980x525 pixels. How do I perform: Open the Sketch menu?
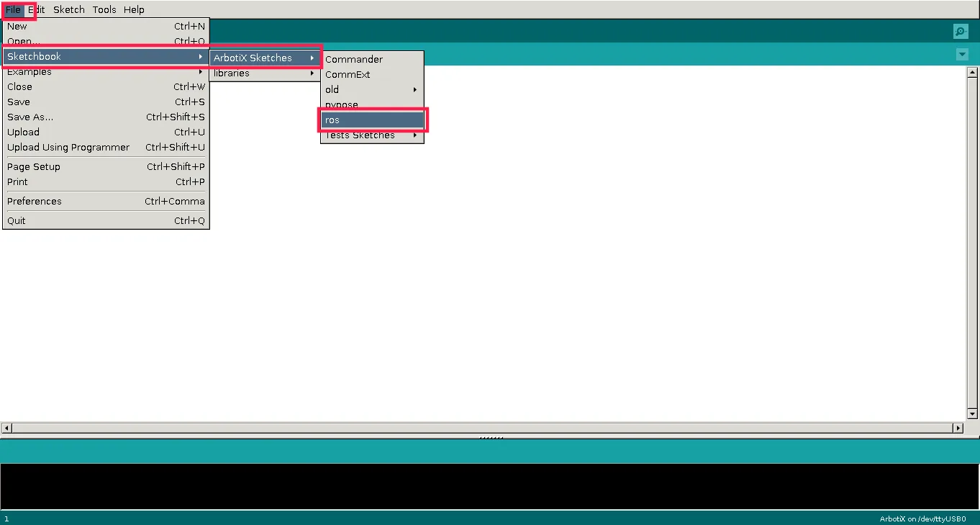click(68, 10)
